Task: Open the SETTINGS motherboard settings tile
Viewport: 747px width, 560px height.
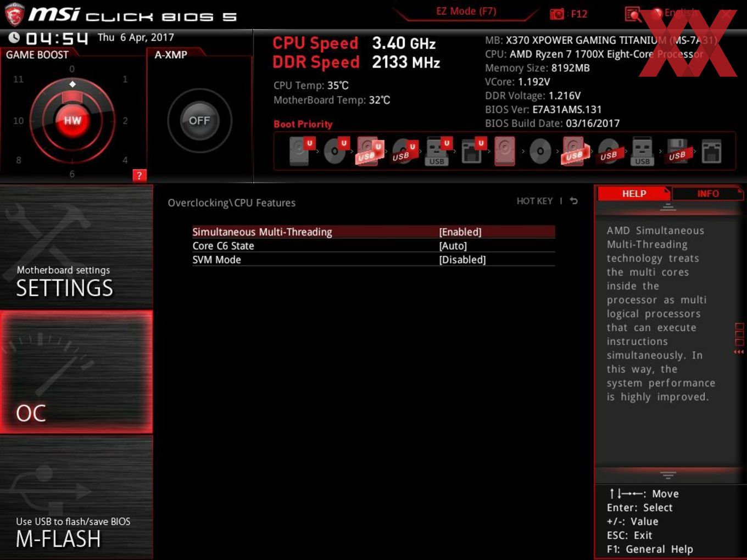Action: 76,247
